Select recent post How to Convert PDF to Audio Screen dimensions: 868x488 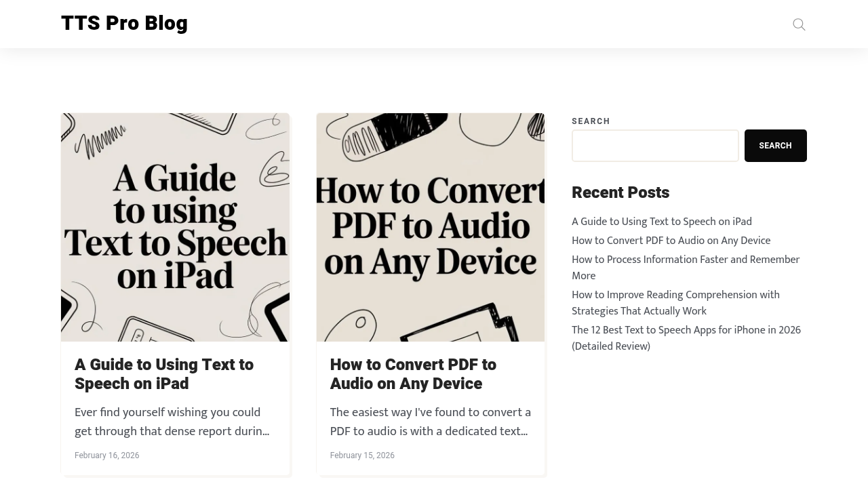pos(671,241)
